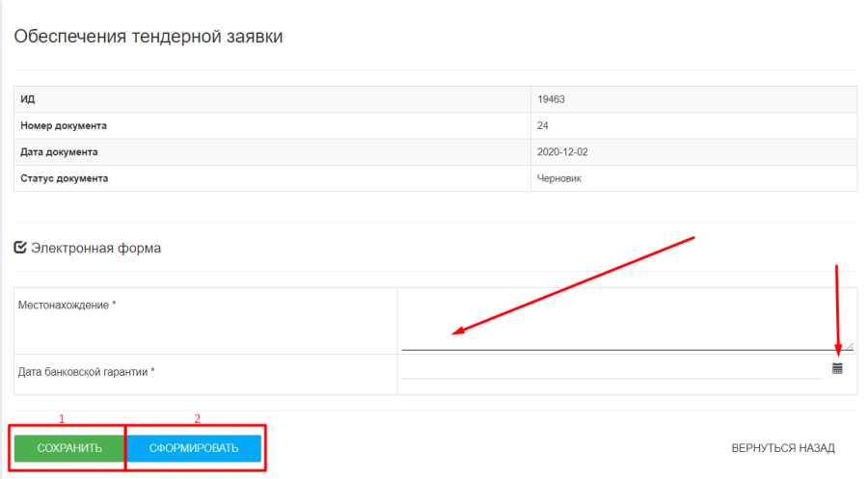Click the document date 2020-12-02
The image size is (868, 479).
tap(561, 152)
